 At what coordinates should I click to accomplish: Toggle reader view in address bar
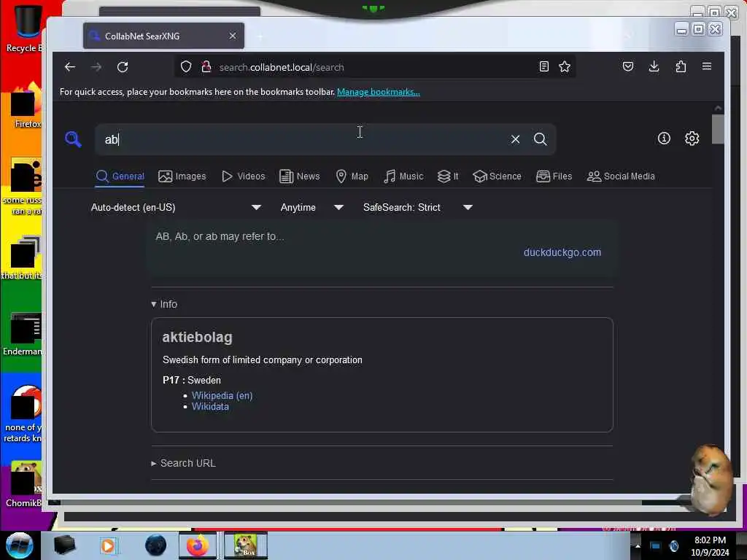543,66
